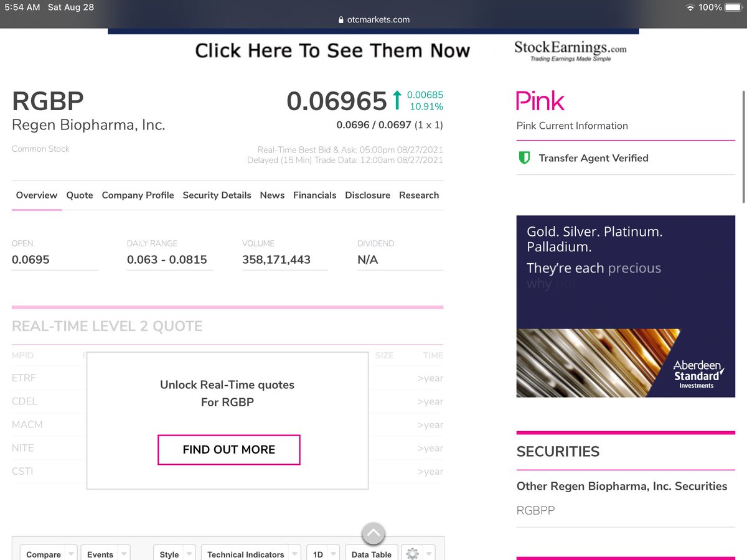Click the Regen Biopharma, Inc. company name

tap(88, 125)
